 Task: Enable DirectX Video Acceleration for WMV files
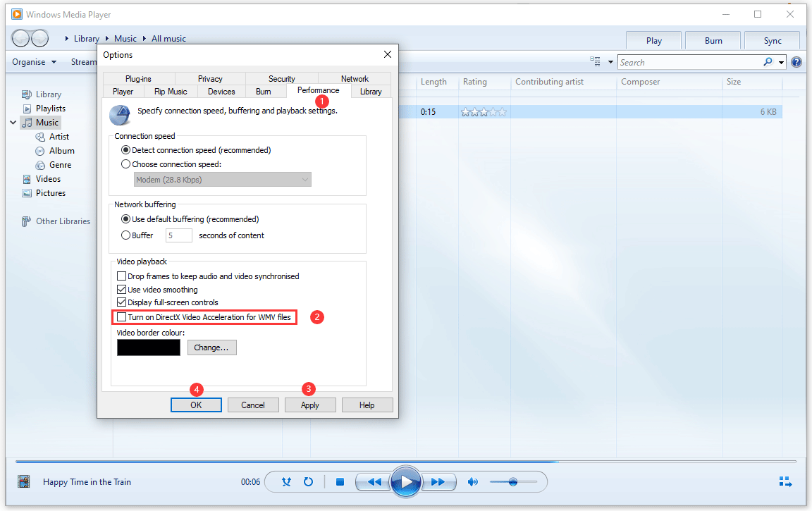click(x=122, y=317)
